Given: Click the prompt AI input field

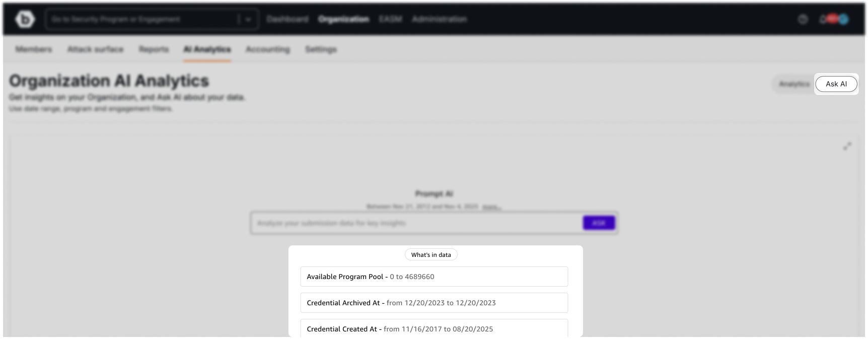Looking at the screenshot, I should pos(403,223).
